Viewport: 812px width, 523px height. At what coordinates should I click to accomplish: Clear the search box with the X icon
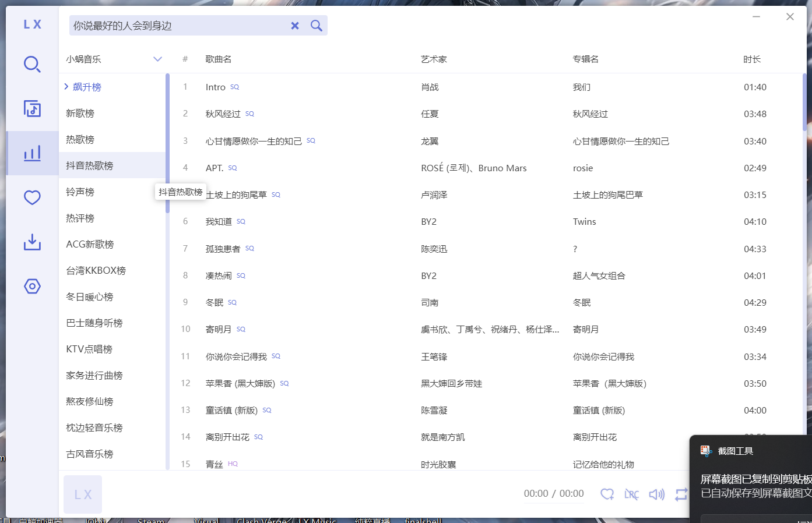(x=295, y=25)
